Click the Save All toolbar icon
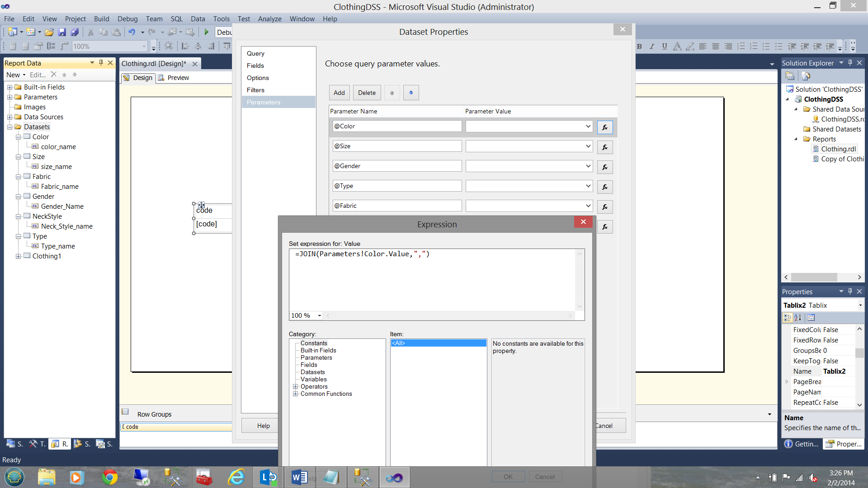Image resolution: width=868 pixels, height=488 pixels. click(x=75, y=32)
